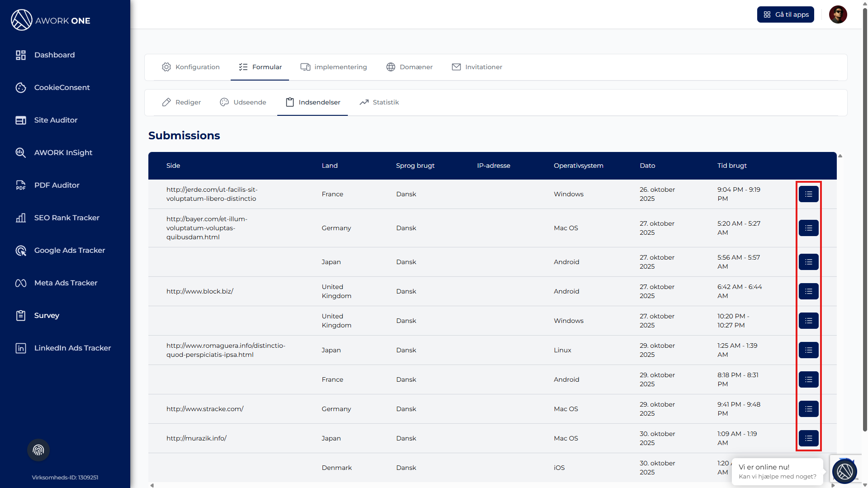Open the Statistik sub-tab
868x488 pixels.
point(379,102)
